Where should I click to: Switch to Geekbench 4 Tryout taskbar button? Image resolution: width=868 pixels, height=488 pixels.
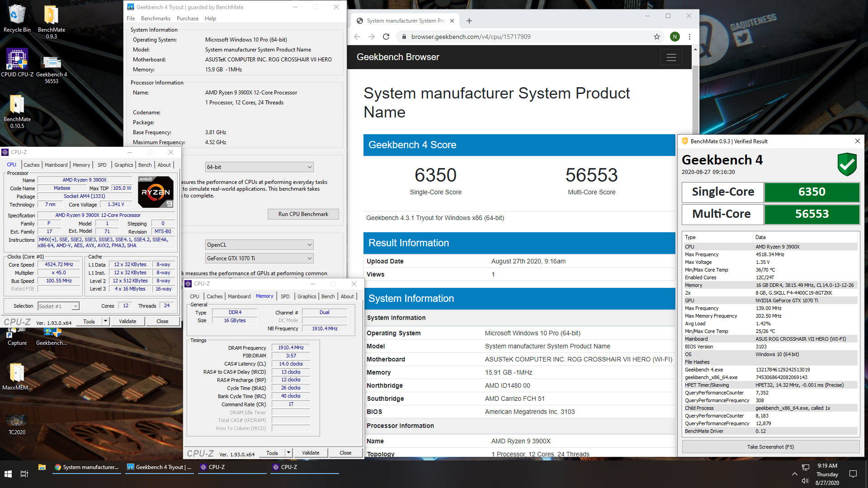[160, 467]
